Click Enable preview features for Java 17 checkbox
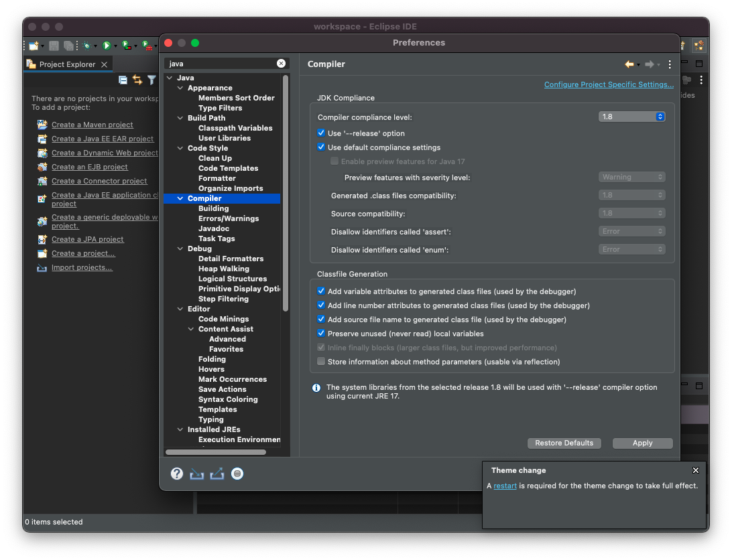 [x=334, y=161]
